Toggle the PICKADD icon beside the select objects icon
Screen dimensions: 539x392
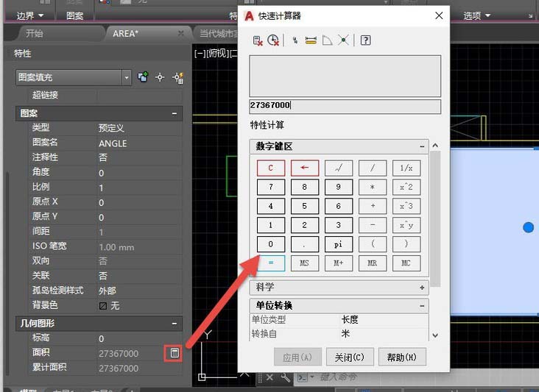tap(143, 77)
